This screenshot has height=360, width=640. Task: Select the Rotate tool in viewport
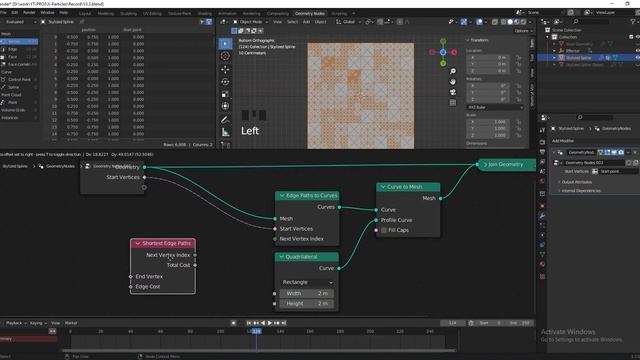(x=225, y=82)
